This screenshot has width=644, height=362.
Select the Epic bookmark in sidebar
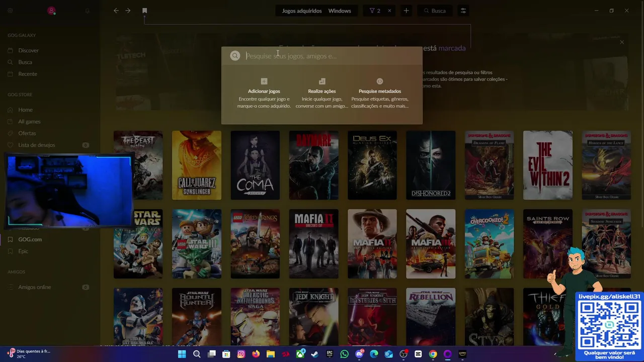click(23, 251)
